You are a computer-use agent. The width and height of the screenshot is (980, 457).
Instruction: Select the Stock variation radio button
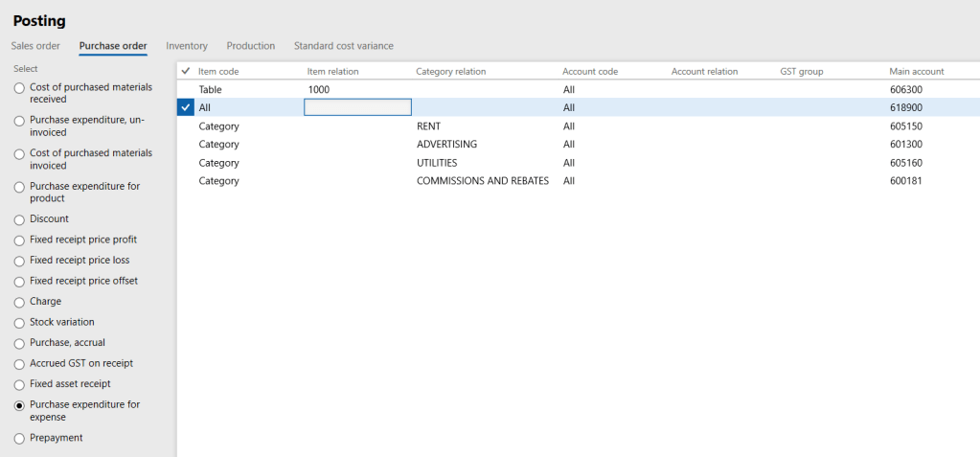click(x=19, y=323)
